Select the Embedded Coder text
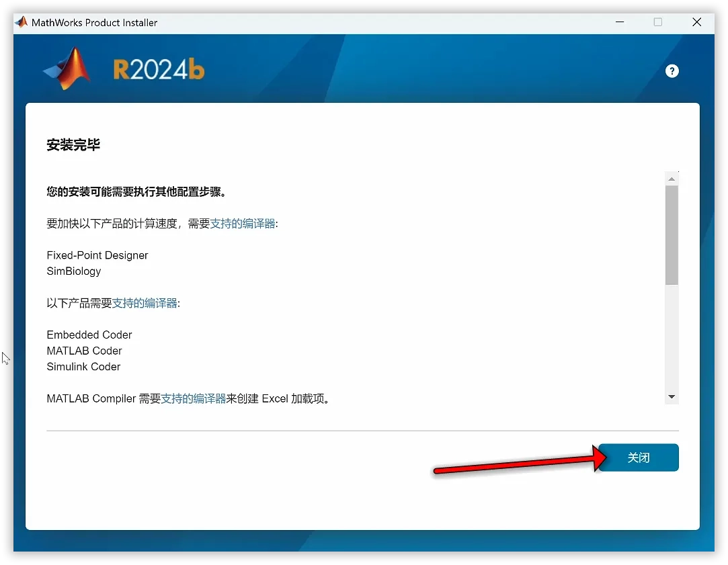This screenshot has width=728, height=565. pos(89,335)
